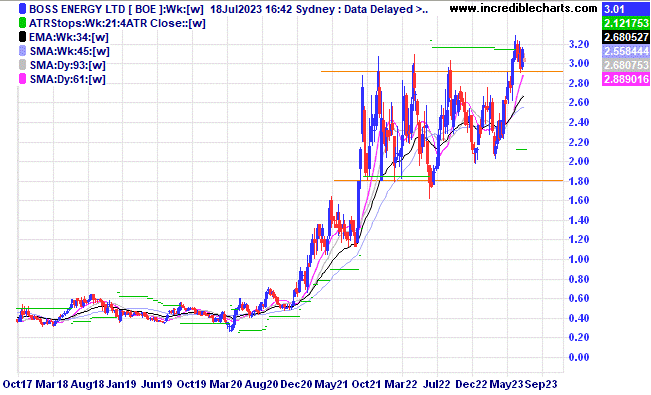Click the May23 date axis label

(x=507, y=384)
